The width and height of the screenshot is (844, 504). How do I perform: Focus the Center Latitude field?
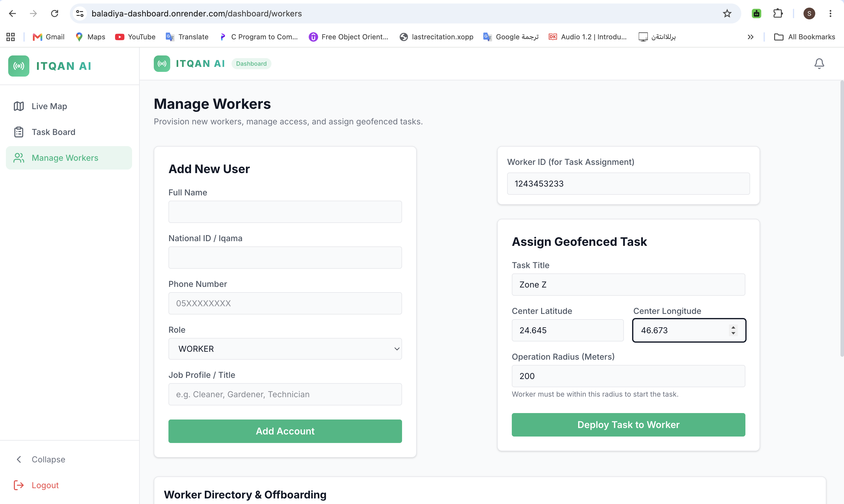click(568, 330)
